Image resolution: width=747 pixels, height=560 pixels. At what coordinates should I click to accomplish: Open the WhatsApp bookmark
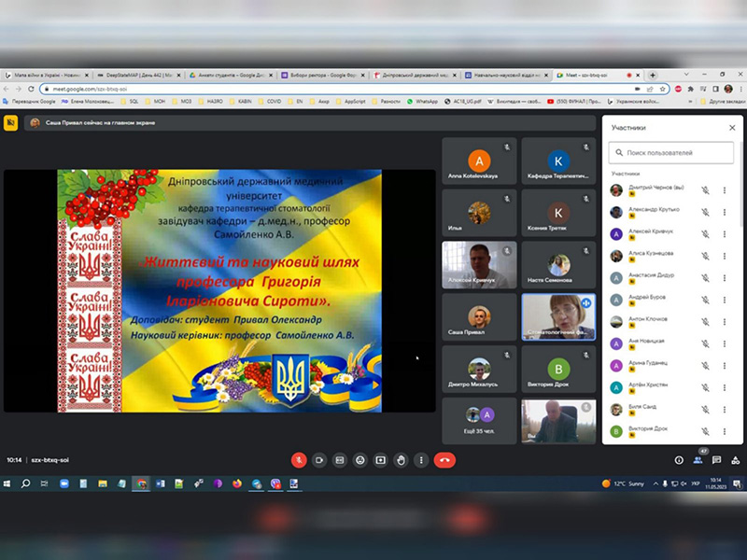coord(426,101)
